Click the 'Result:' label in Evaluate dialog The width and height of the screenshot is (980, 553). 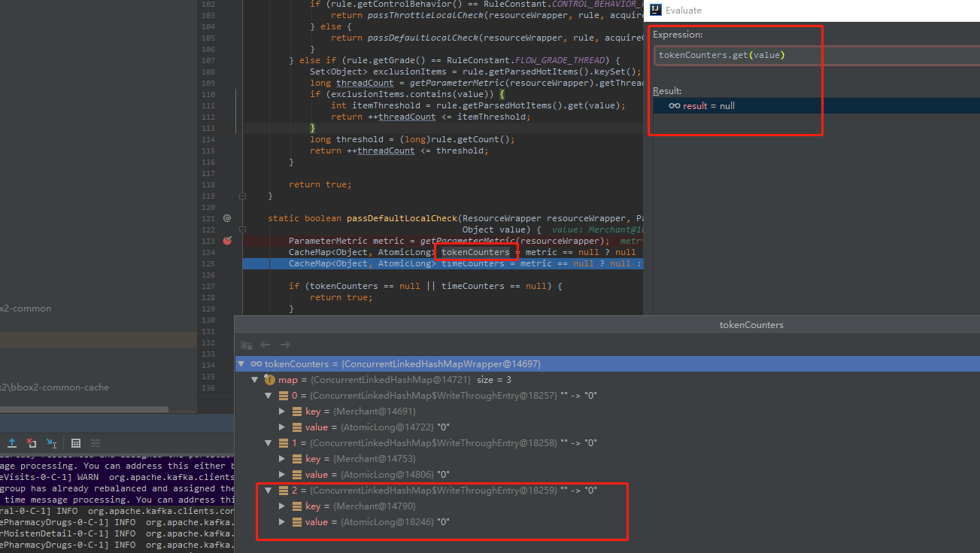(667, 91)
